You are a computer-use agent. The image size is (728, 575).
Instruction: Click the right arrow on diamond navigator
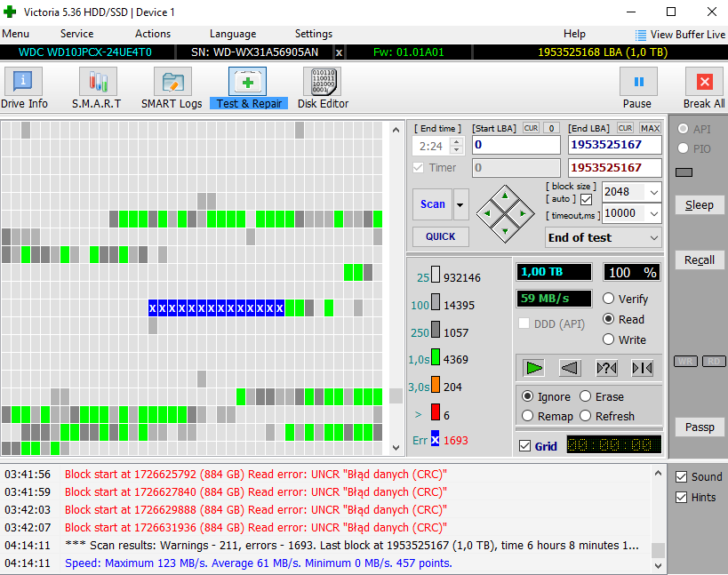click(523, 213)
